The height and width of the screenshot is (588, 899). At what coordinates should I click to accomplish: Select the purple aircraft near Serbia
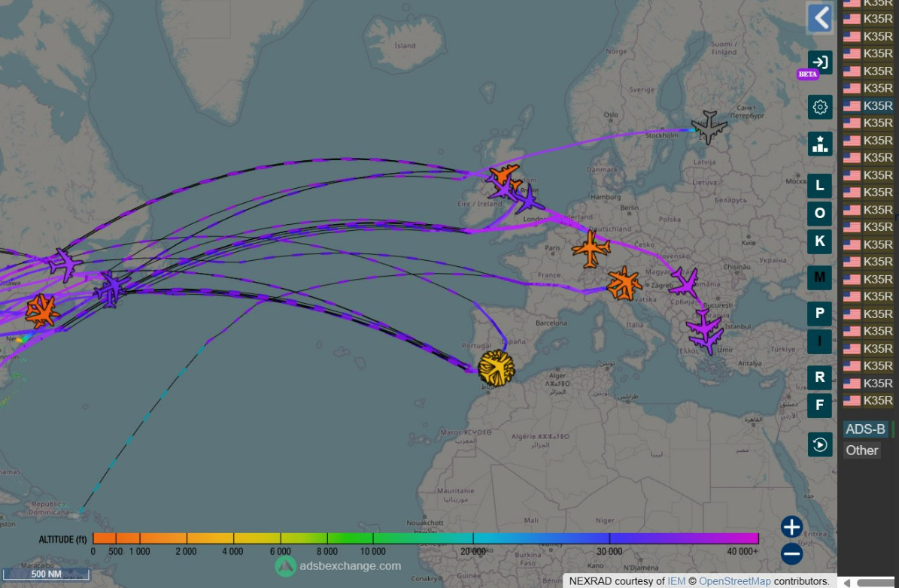(685, 281)
